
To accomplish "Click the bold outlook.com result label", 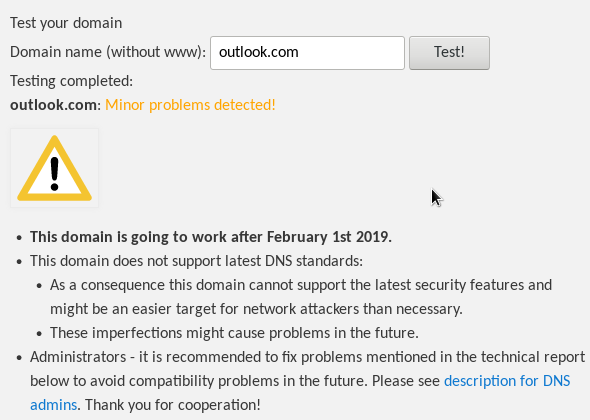I will click(53, 105).
